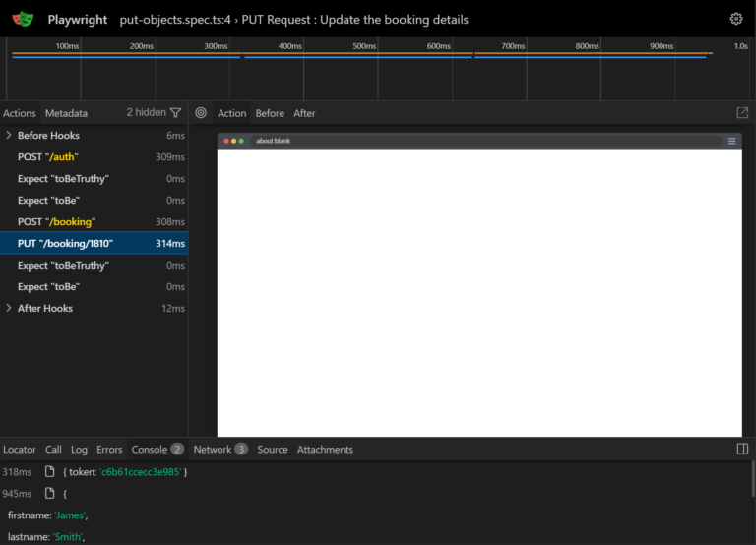The image size is (756, 545).
Task: Select the first Expect "toBeTruthy" action
Action: pyautogui.click(x=94, y=179)
